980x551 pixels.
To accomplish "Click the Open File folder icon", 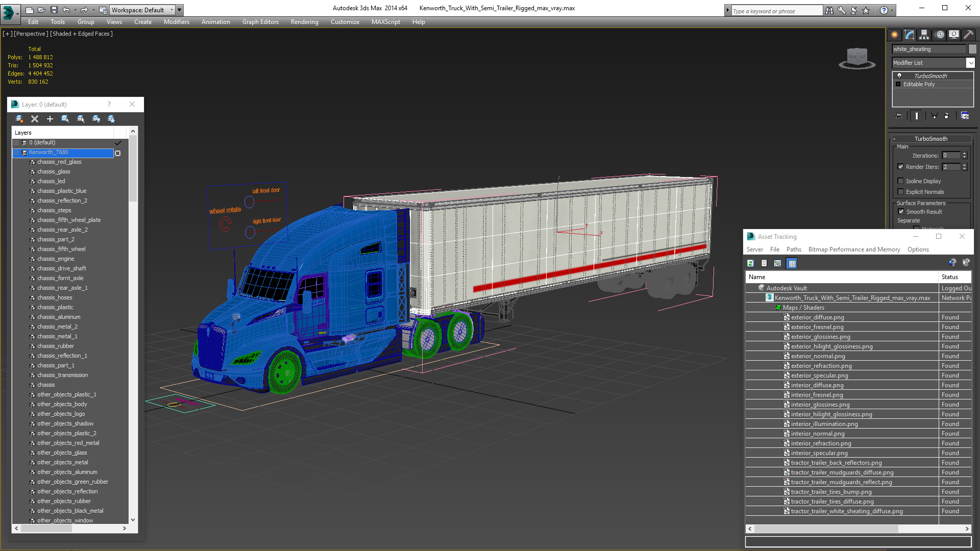I will pos(41,10).
